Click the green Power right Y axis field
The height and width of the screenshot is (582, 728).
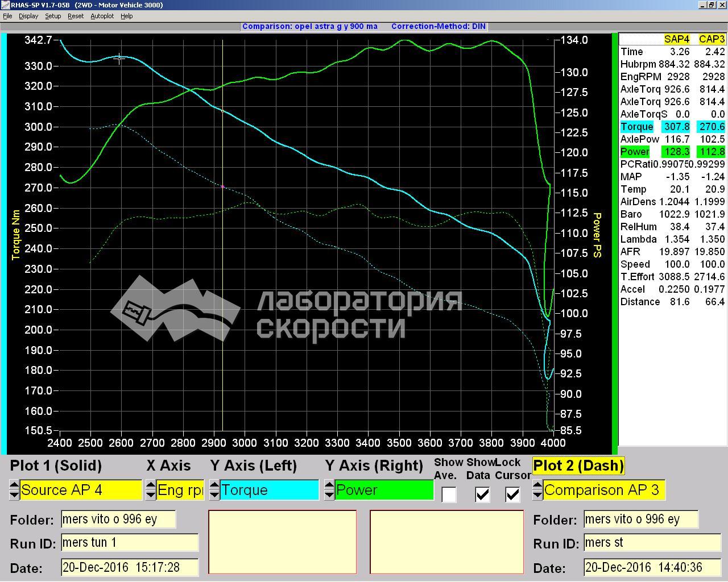click(384, 490)
